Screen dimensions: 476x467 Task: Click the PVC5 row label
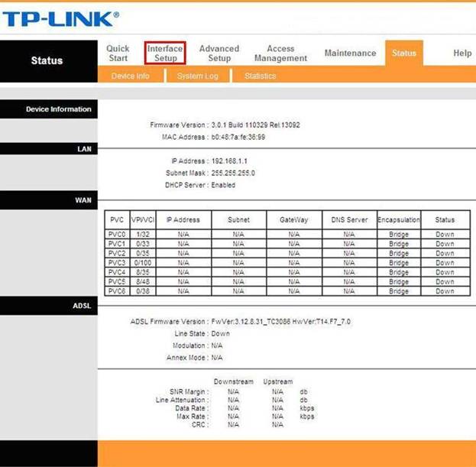[117, 281]
